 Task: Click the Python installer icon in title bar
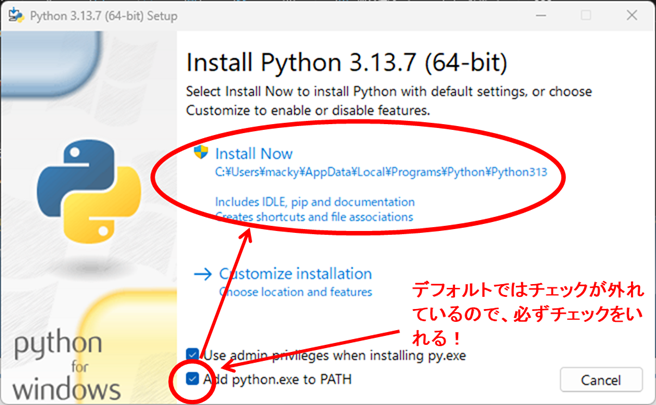[16, 15]
